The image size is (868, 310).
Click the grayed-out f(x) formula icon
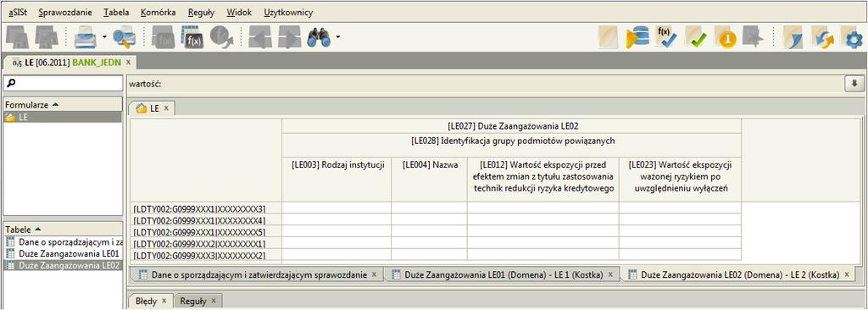[x=163, y=37]
